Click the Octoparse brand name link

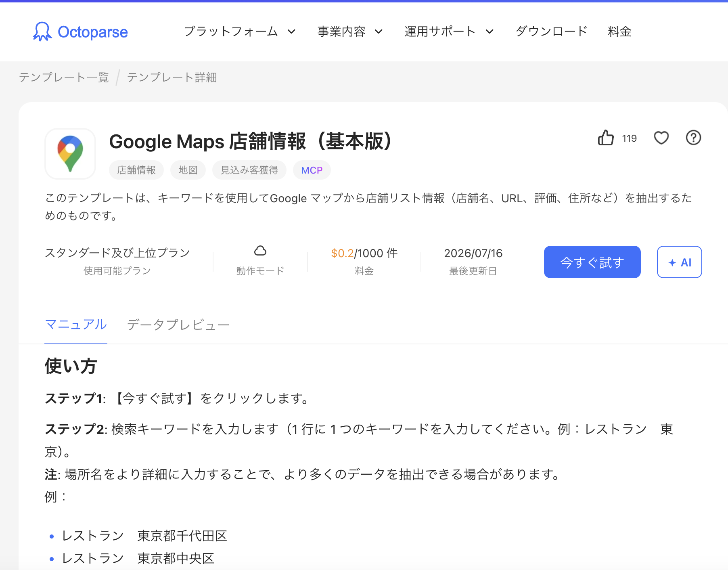[93, 32]
